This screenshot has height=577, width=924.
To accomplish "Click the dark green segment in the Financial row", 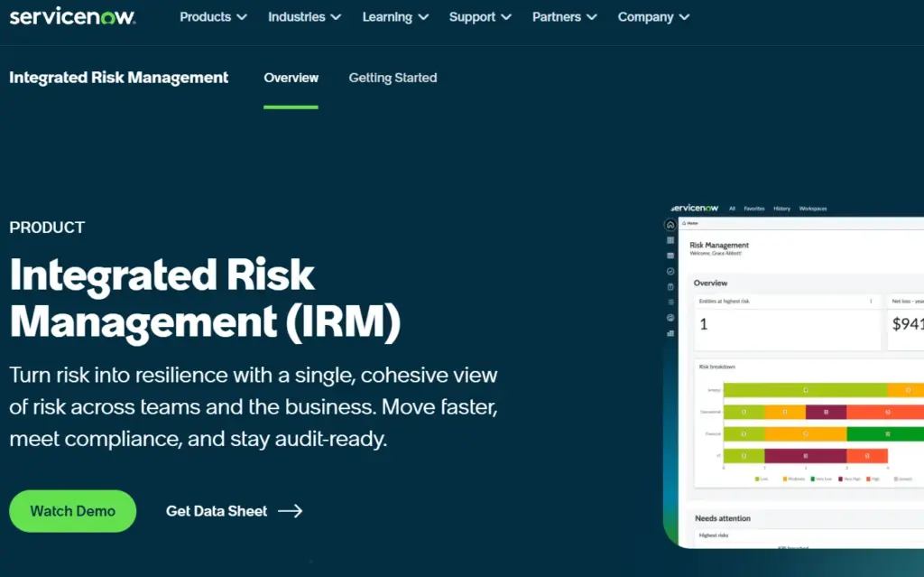I will [x=885, y=433].
